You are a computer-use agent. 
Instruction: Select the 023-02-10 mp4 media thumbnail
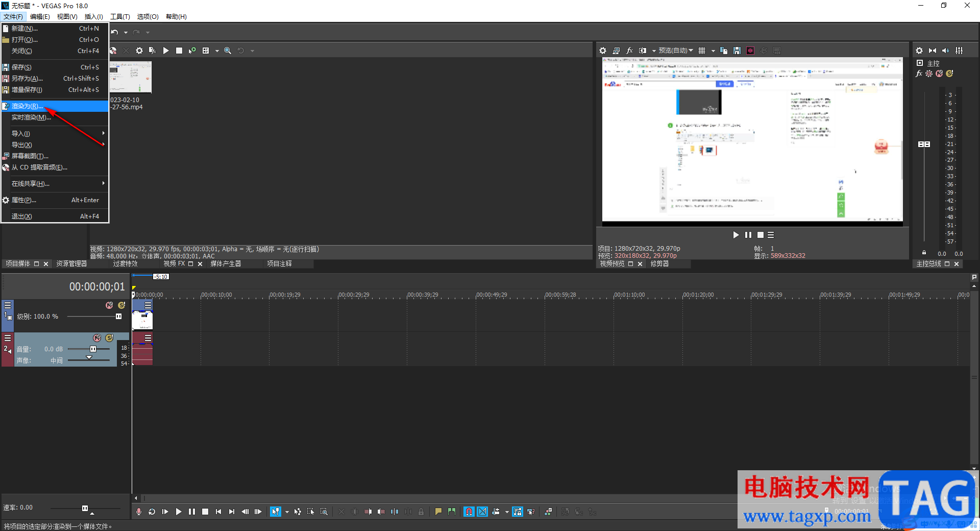pos(131,77)
